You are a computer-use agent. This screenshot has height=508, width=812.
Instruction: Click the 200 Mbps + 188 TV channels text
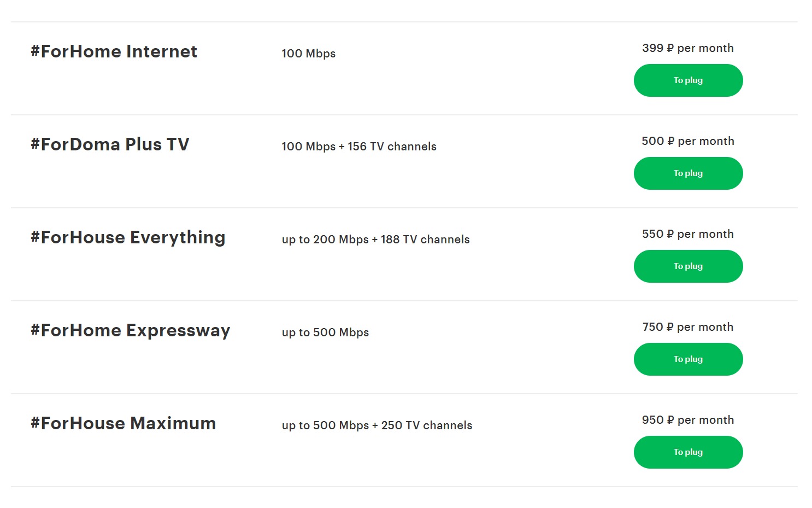tap(375, 240)
